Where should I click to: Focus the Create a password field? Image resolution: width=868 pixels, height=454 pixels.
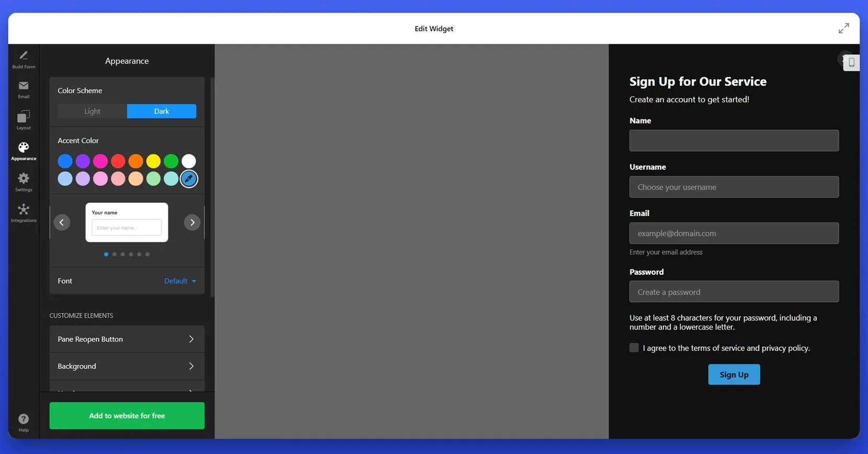tap(734, 292)
